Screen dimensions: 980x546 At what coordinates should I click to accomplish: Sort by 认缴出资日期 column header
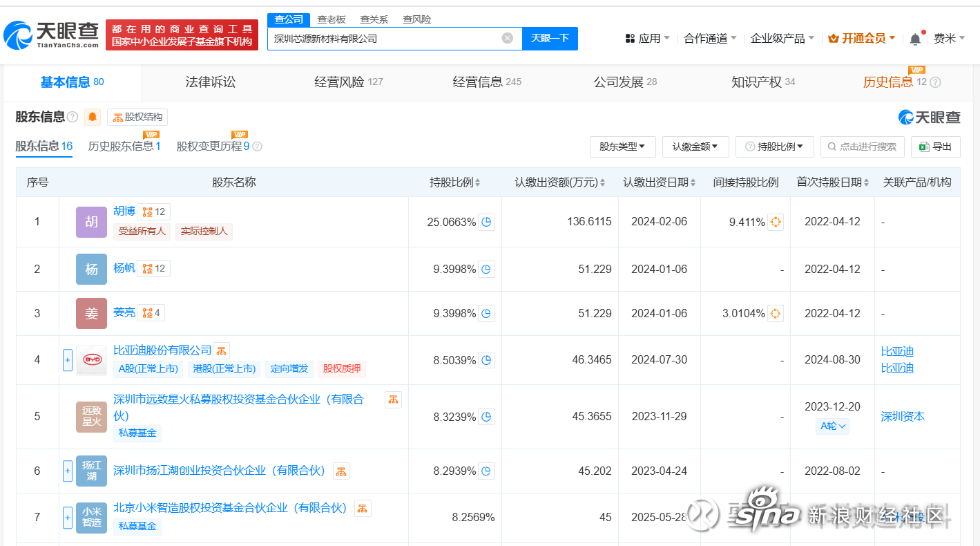(x=659, y=182)
